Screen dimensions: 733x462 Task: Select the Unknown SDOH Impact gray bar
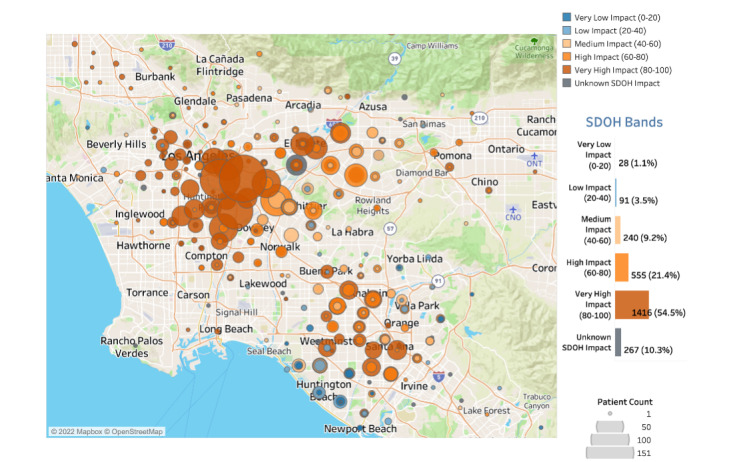tap(618, 342)
